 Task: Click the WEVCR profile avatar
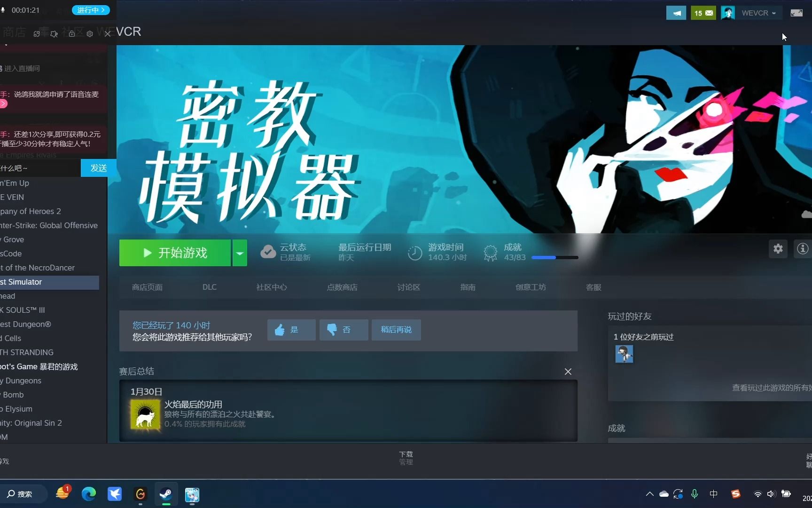pyautogui.click(x=728, y=13)
